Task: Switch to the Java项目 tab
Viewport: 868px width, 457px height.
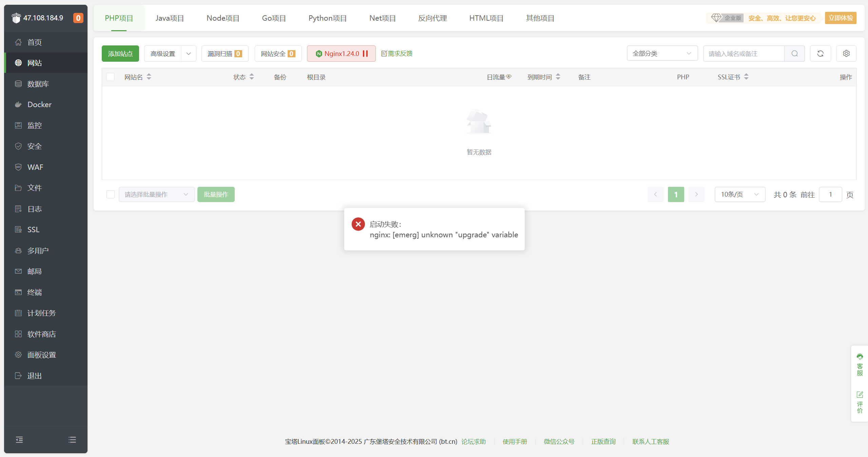Action: pyautogui.click(x=170, y=18)
